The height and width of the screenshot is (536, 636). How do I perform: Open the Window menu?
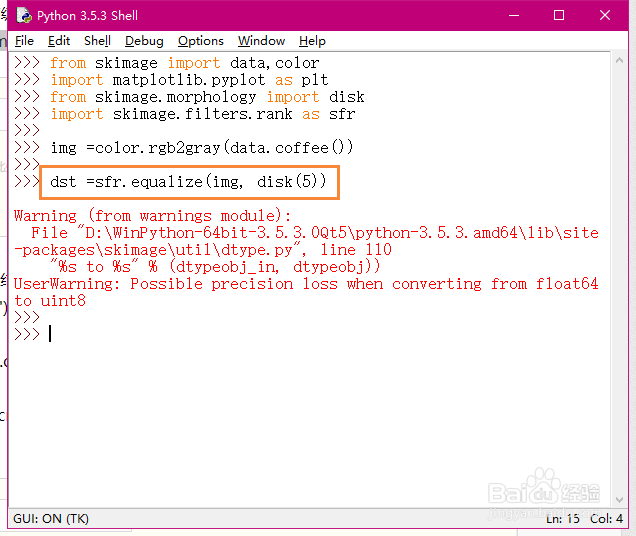click(x=261, y=41)
